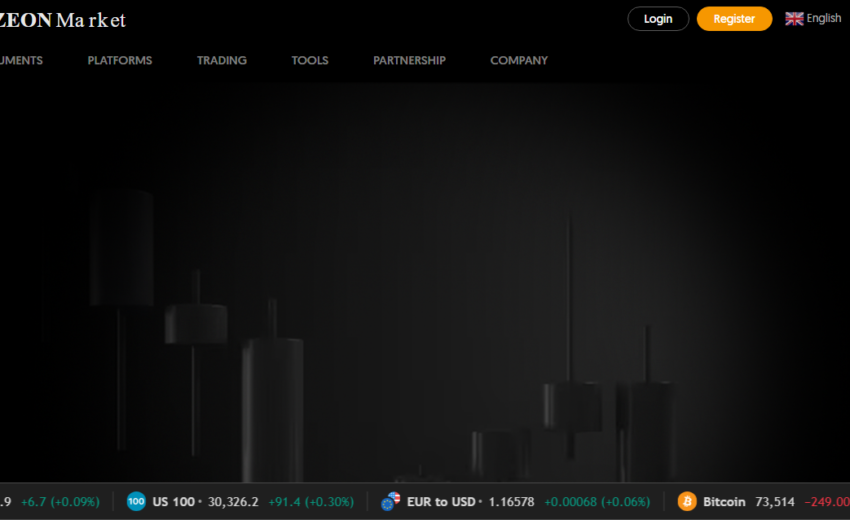
Task: Open the COMPANY menu
Action: (x=519, y=60)
